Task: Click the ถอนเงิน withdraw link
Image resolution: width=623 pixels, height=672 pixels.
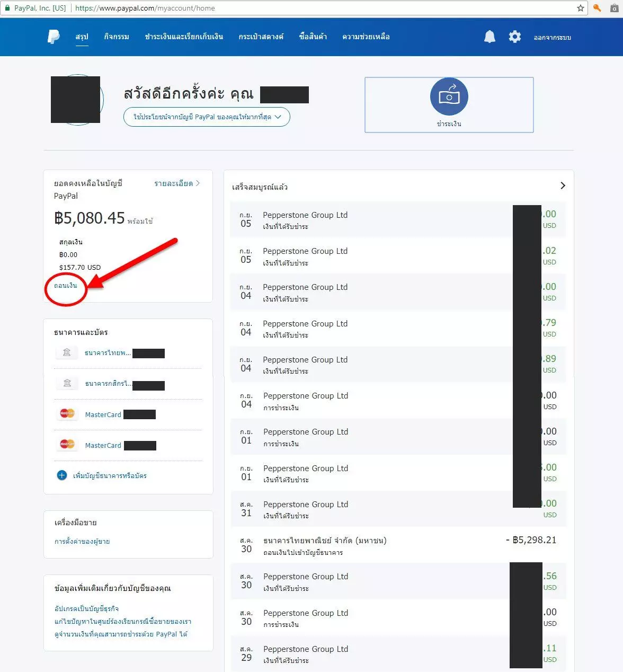Action: [66, 286]
